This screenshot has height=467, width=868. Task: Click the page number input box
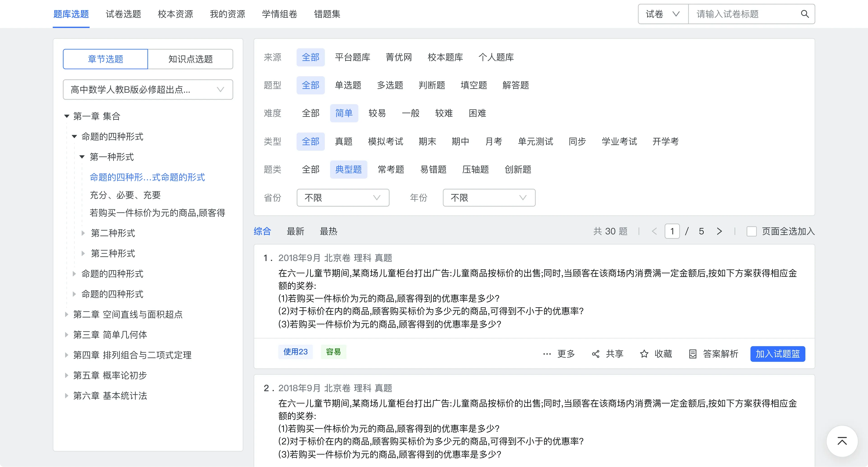coord(672,231)
